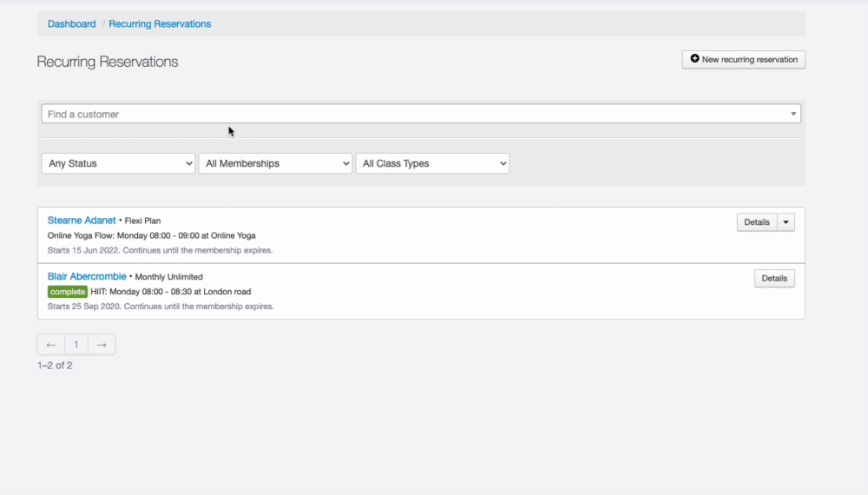Click the HIIT Monday London road schedule text
Viewport: 868px width, 495px height.
[170, 292]
